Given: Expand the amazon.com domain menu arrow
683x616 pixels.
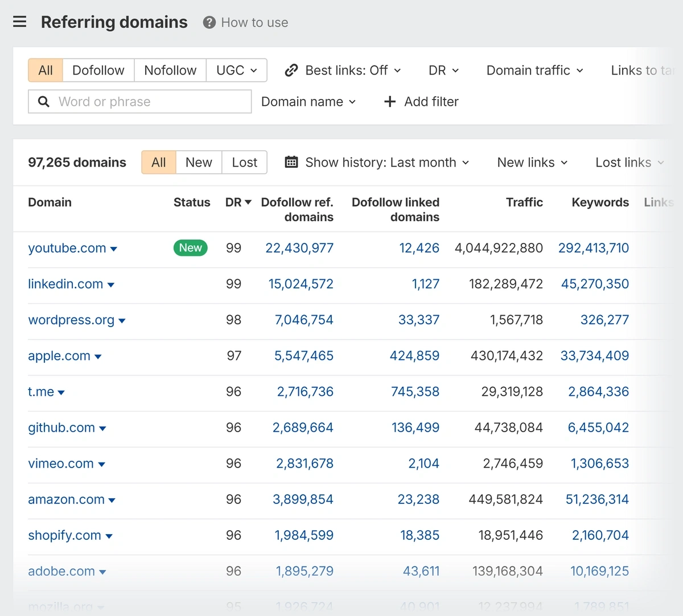Looking at the screenshot, I should click(x=112, y=500).
